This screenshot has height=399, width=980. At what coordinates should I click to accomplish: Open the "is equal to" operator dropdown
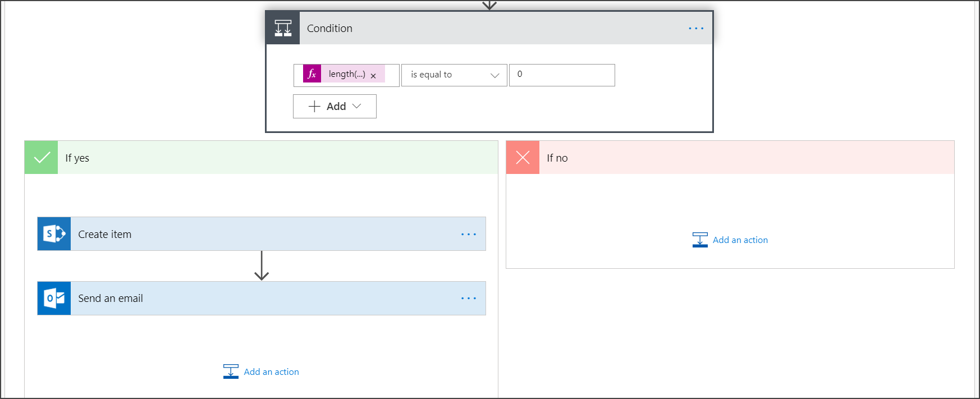click(454, 75)
